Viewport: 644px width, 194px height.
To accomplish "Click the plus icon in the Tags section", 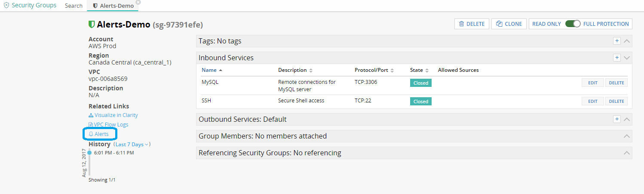I will click(x=616, y=41).
